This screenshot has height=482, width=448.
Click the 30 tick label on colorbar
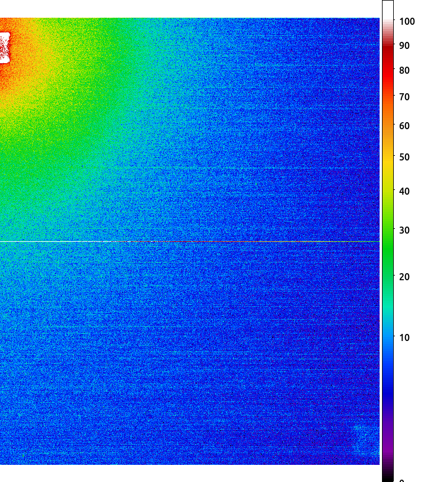404,230
